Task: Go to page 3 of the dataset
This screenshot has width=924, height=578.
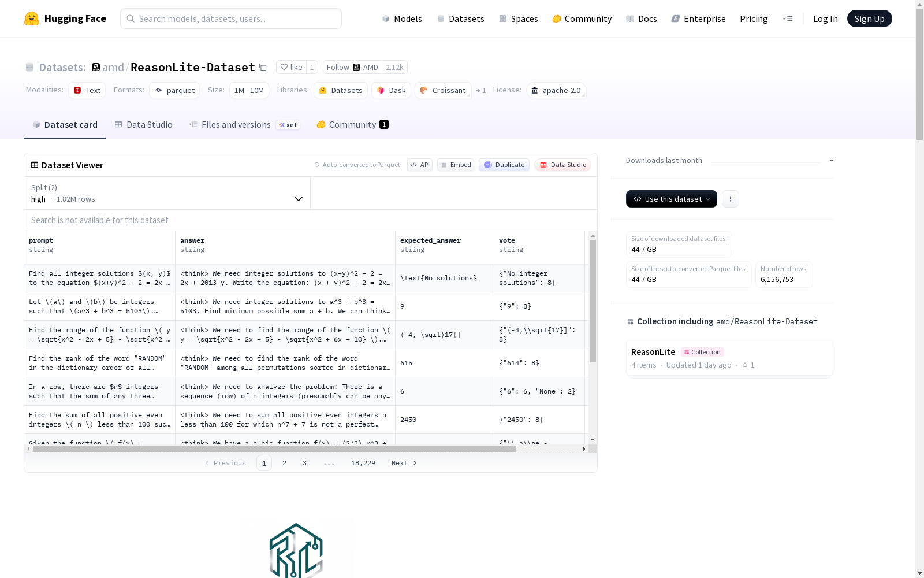Action: (304, 463)
